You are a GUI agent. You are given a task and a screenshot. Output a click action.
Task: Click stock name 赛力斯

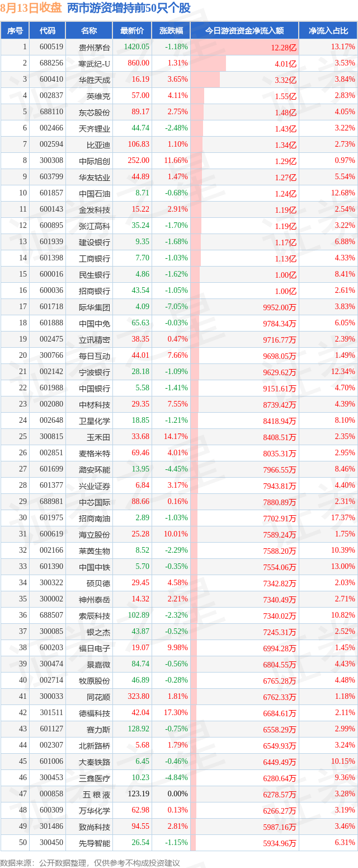click(x=98, y=729)
